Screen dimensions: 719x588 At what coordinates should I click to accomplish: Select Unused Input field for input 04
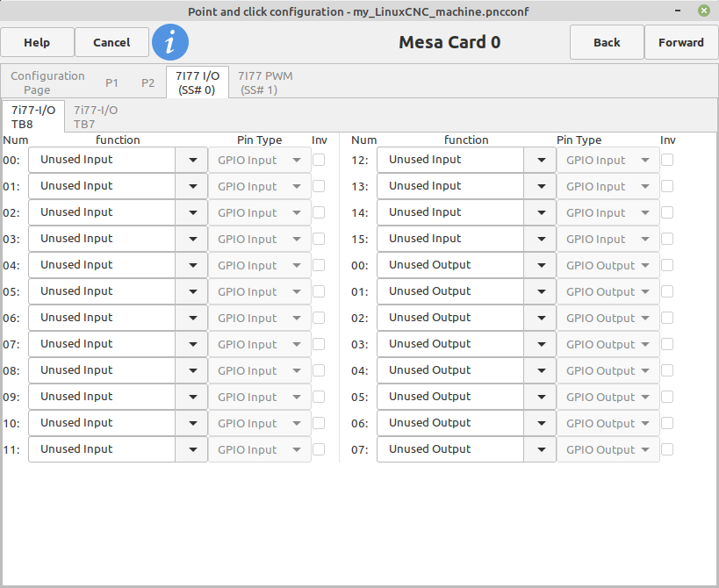[102, 265]
